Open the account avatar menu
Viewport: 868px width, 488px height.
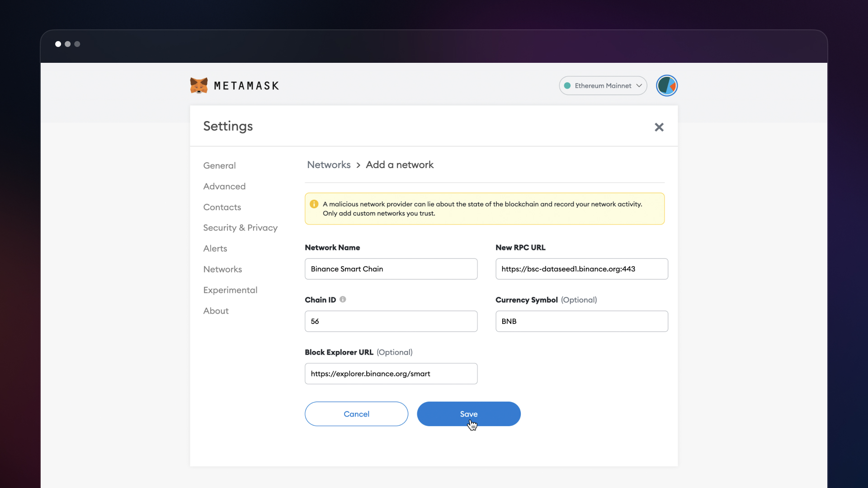coord(667,85)
